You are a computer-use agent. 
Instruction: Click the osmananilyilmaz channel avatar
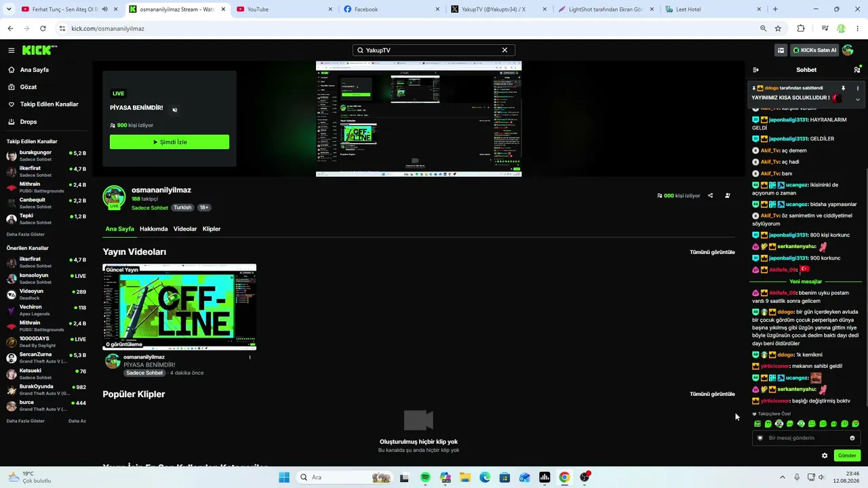pyautogui.click(x=114, y=197)
